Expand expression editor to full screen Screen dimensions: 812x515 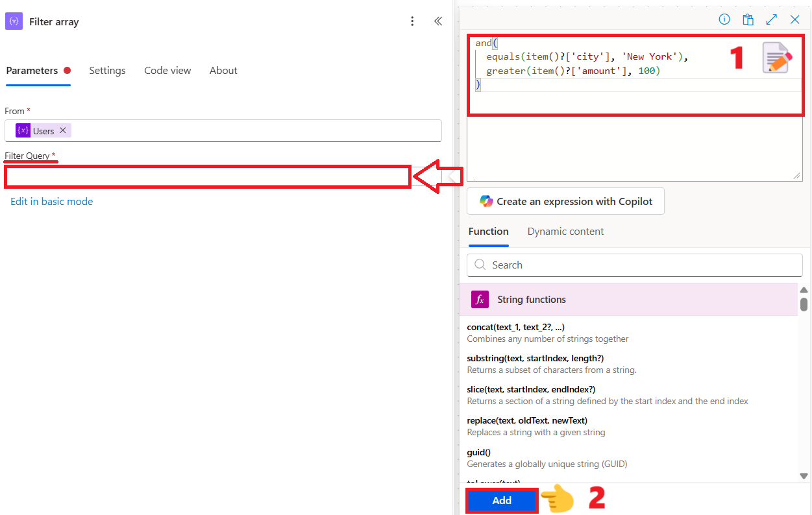pos(771,19)
